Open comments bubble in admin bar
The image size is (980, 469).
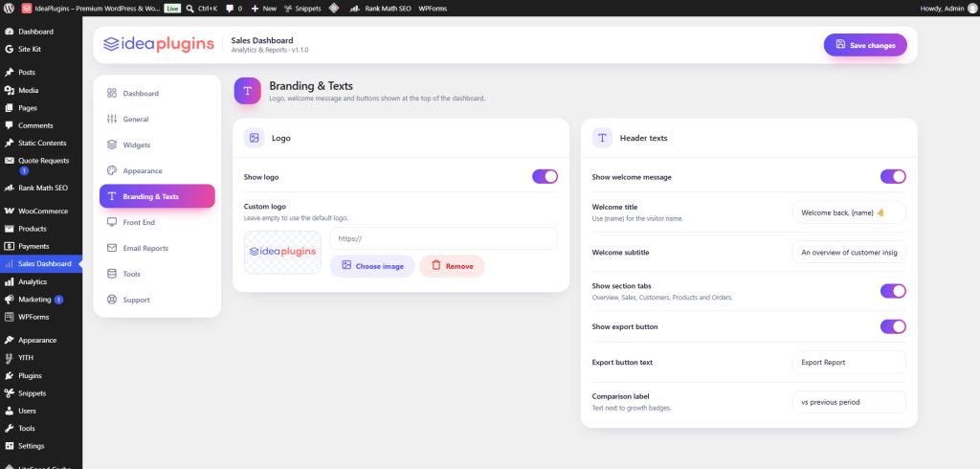234,9
